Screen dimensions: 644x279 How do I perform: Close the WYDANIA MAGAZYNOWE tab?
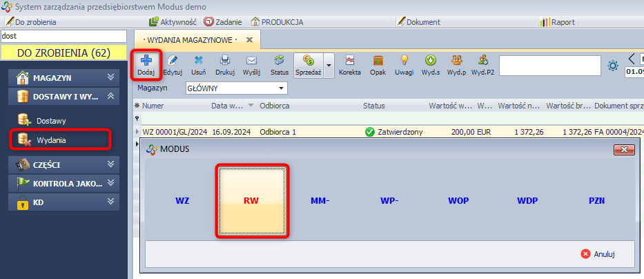tap(249, 40)
